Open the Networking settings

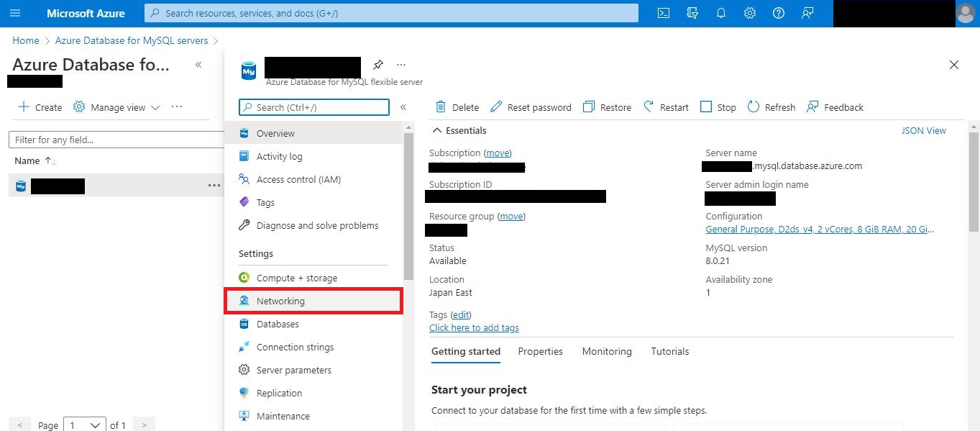point(313,301)
